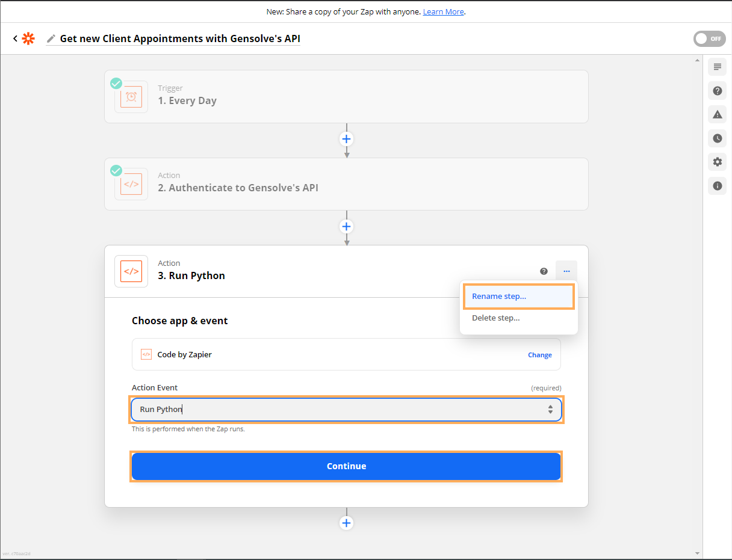Click the Schedule alarm clock icon on trigger step
The width and height of the screenshot is (732, 560).
(131, 97)
